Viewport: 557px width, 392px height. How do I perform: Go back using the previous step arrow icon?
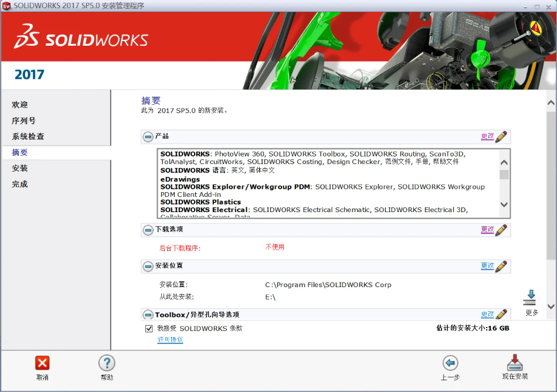point(450,363)
